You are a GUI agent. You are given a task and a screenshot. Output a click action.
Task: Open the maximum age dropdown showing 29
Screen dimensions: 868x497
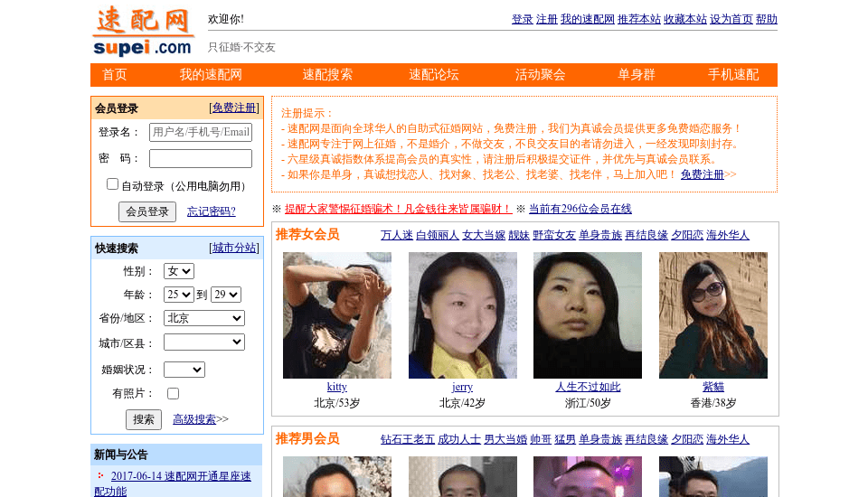pyautogui.click(x=226, y=295)
